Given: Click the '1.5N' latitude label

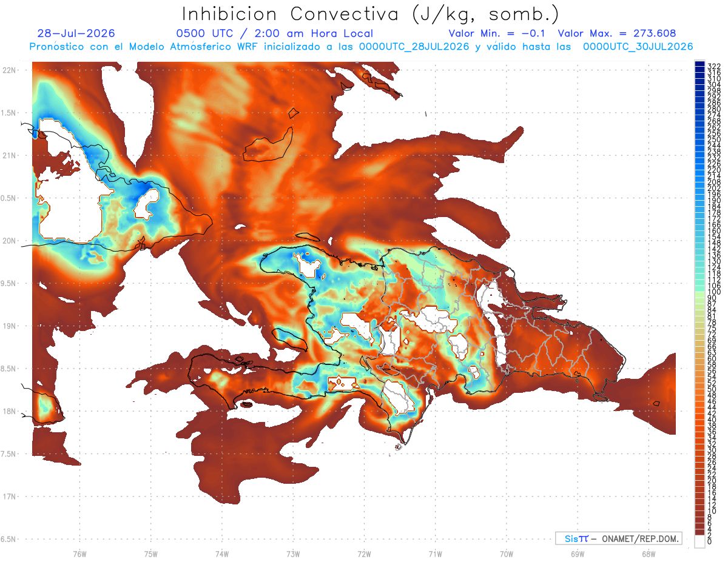Looking at the screenshot, I should [9, 113].
